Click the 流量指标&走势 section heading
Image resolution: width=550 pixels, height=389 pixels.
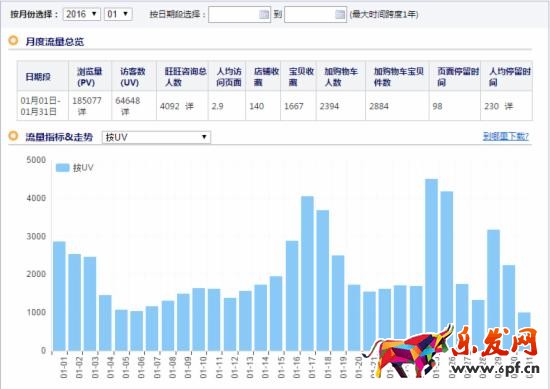[59, 137]
